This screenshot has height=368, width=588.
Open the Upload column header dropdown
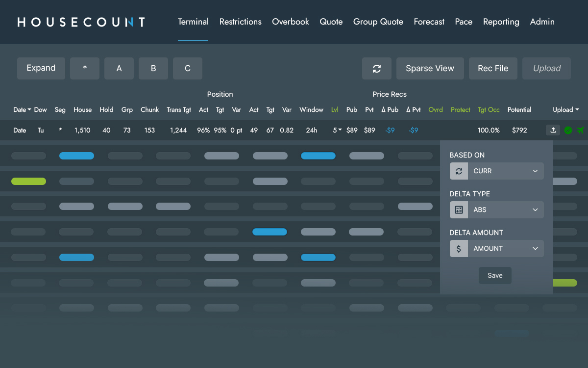(565, 110)
